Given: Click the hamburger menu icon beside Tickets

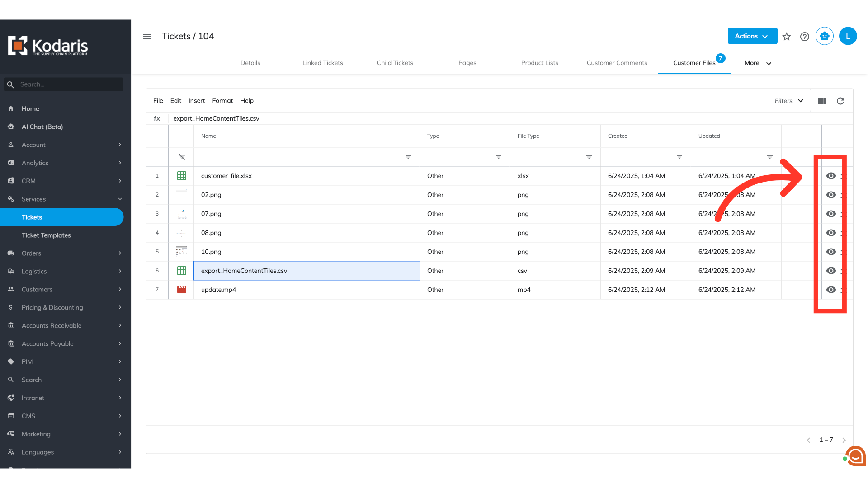Looking at the screenshot, I should coord(147,37).
